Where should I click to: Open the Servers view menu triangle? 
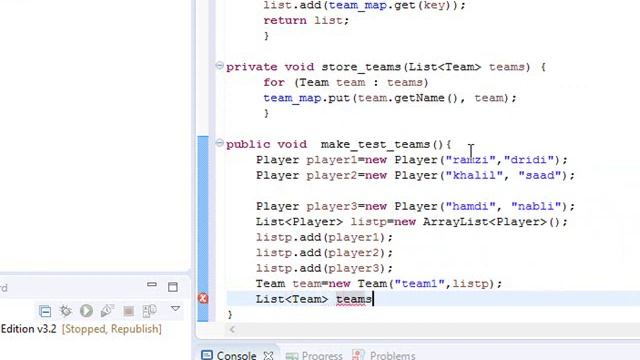[x=176, y=309]
